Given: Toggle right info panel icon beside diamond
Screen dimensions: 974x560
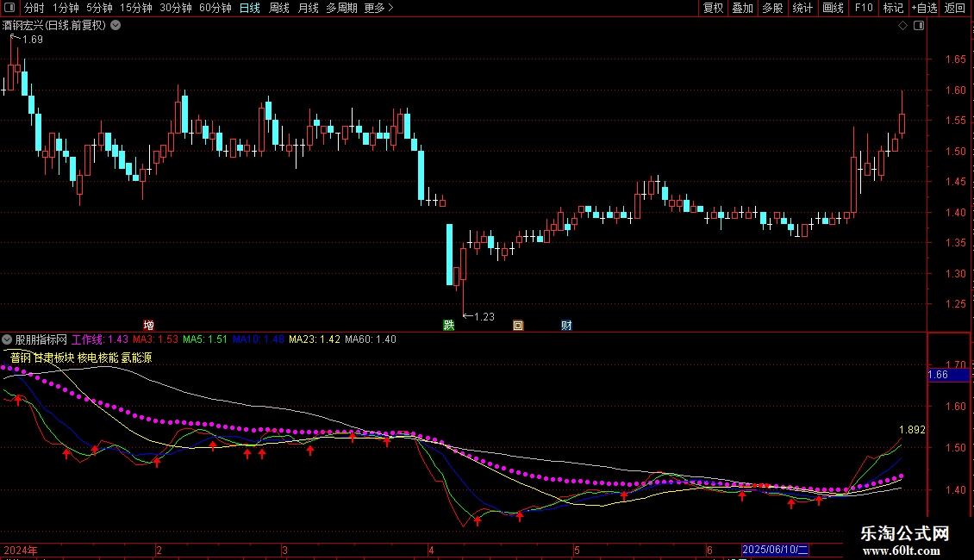Looking at the screenshot, I should coord(919,26).
